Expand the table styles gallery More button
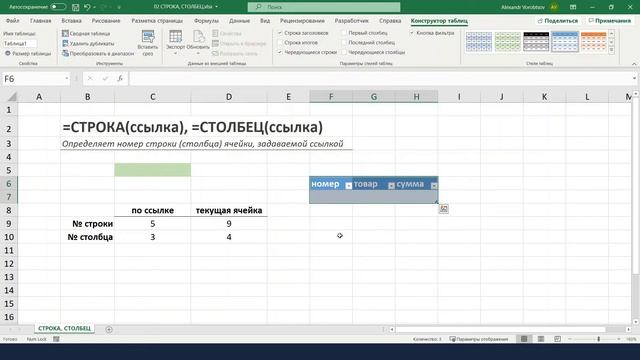640x360 pixels. [611, 51]
